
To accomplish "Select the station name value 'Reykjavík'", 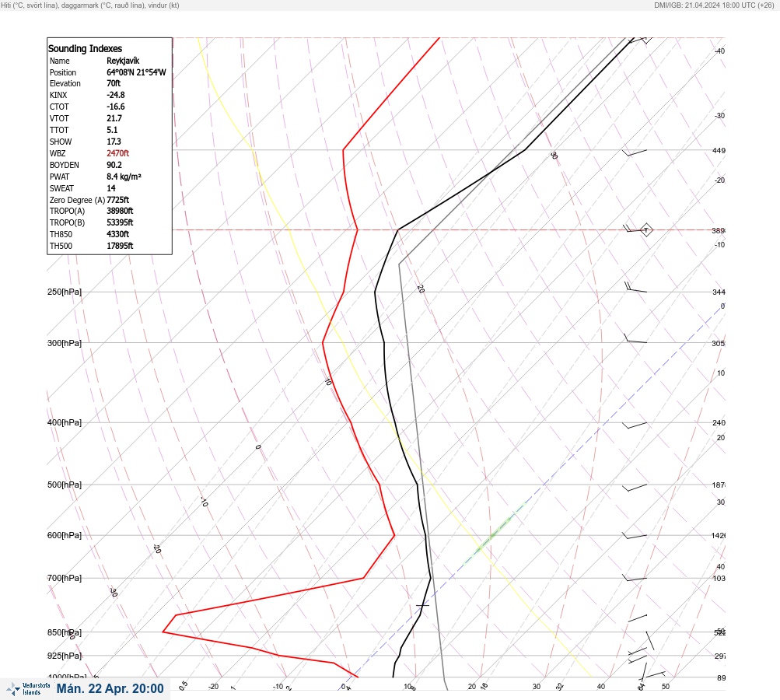I will point(123,61).
